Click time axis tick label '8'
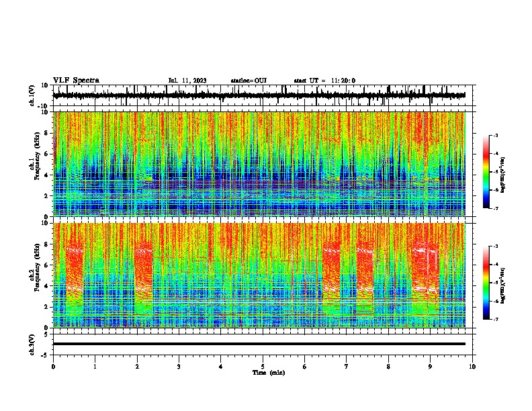 tap(388, 367)
